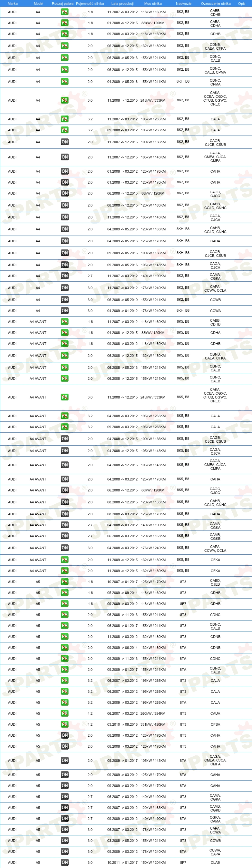Click petrol icon in A4 8K2 CABB, CDHB row

tap(64, 12)
